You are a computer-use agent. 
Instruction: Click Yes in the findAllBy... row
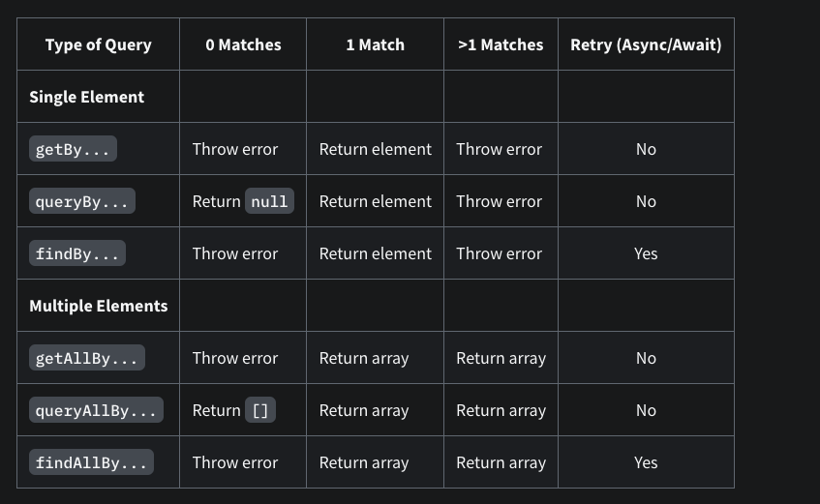tap(646, 462)
